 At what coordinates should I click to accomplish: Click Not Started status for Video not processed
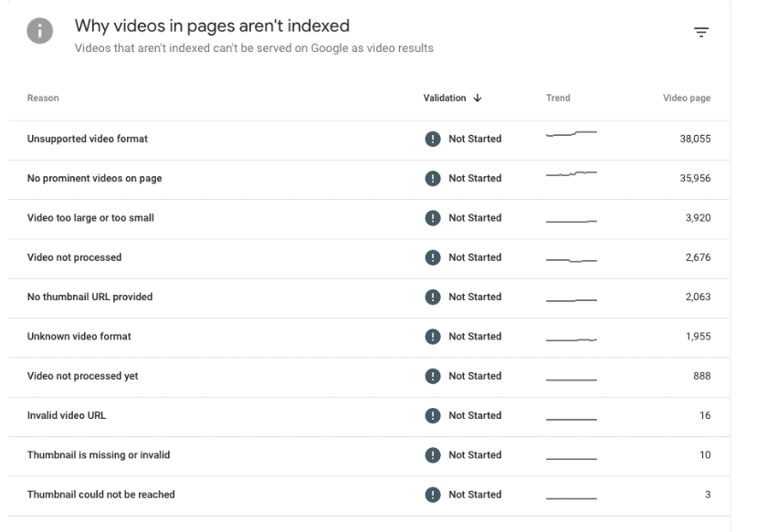[x=475, y=257]
